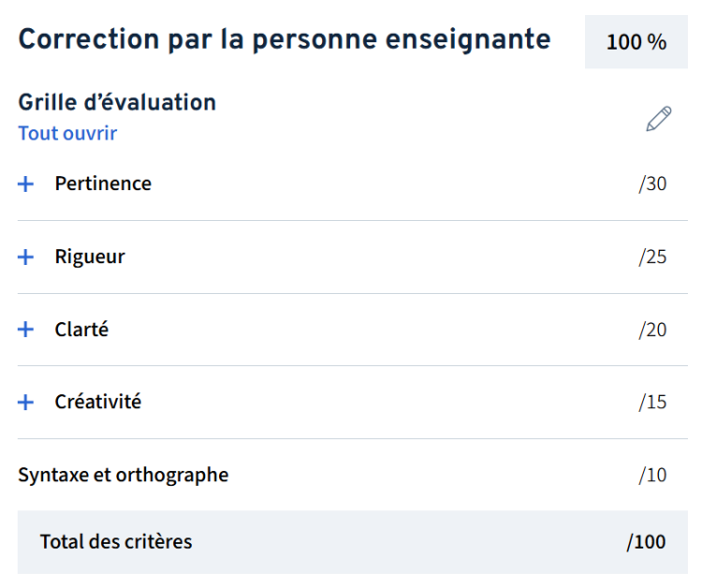Click the 100 % grade box
The image size is (702, 588).
(x=636, y=42)
